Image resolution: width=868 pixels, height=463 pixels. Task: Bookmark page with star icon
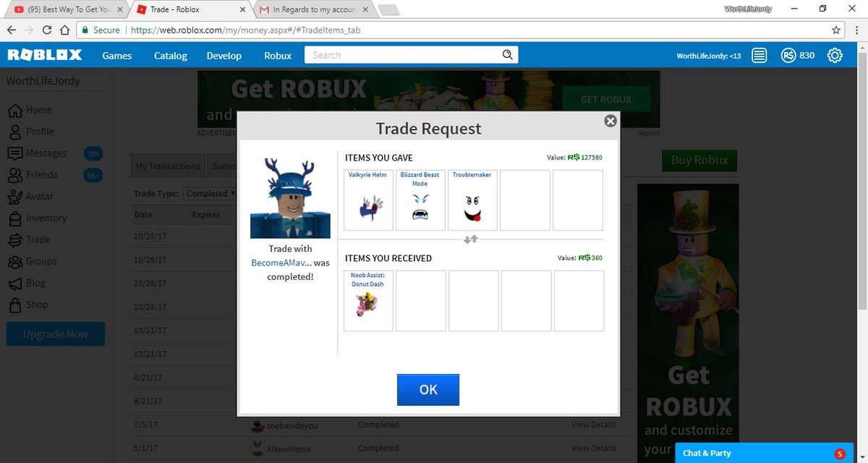(836, 30)
